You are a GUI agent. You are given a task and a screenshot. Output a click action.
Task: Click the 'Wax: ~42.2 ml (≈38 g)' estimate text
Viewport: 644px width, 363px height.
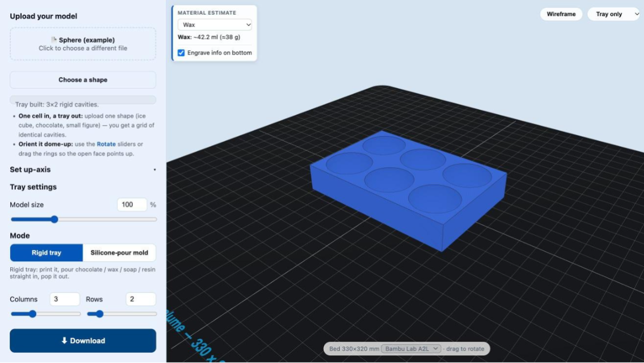click(209, 37)
